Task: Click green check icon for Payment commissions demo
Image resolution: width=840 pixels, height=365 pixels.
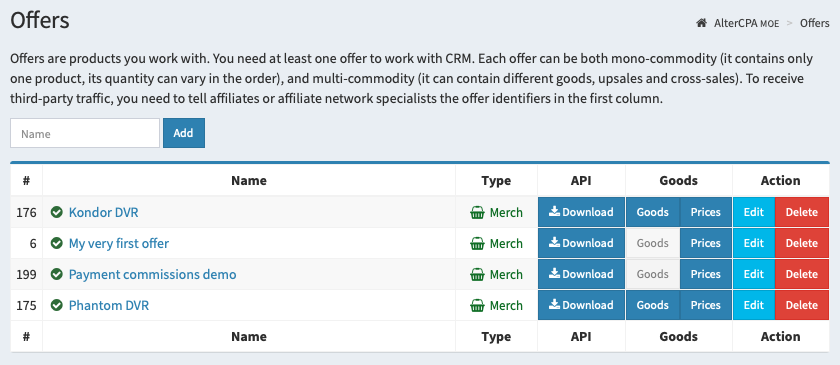Action: pos(57,274)
